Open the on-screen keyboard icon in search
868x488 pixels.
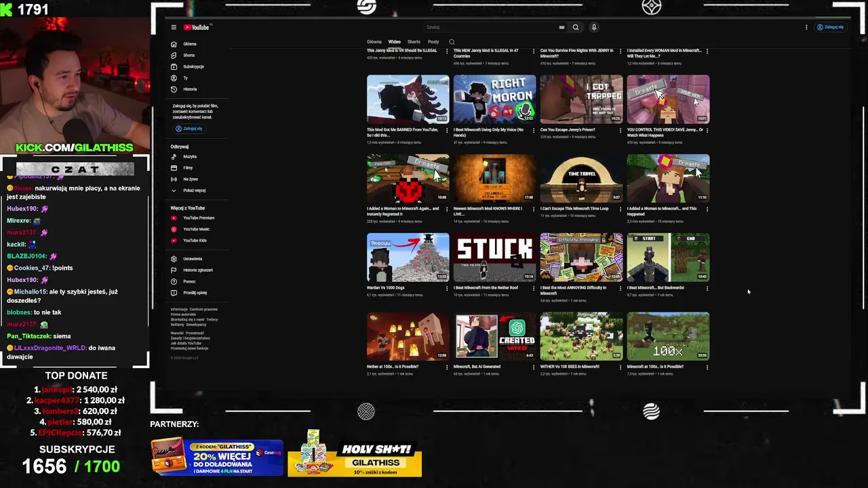click(561, 27)
